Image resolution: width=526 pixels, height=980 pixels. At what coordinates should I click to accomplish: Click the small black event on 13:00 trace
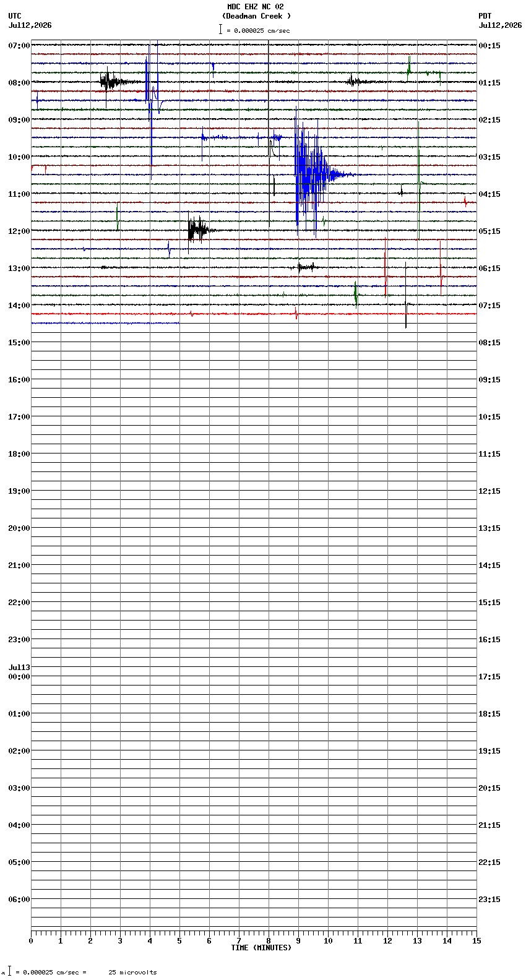[307, 267]
